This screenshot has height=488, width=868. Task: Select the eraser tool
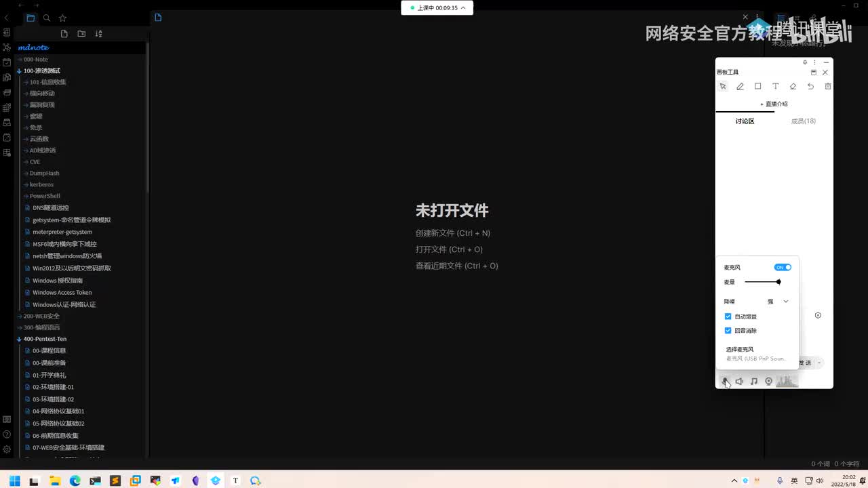[x=793, y=87]
